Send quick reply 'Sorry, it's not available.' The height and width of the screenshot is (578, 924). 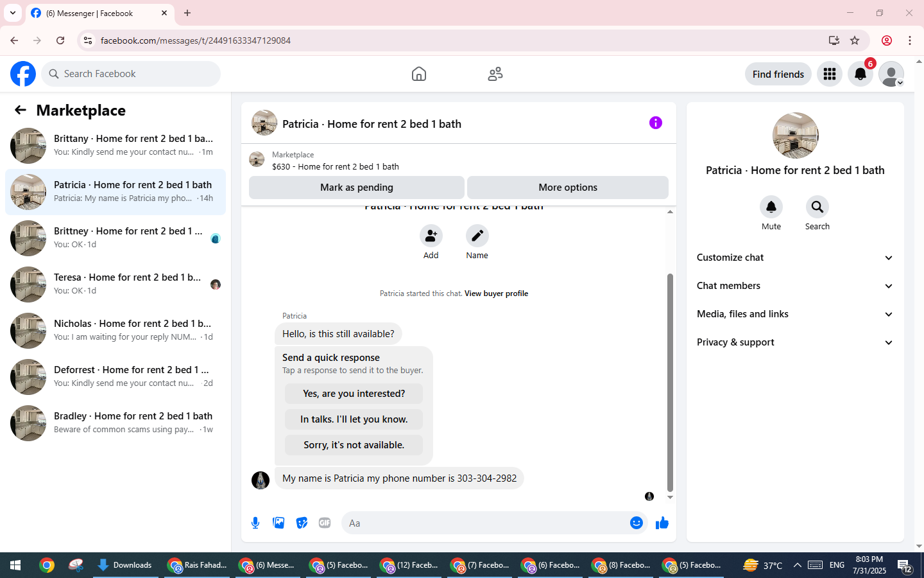354,445
